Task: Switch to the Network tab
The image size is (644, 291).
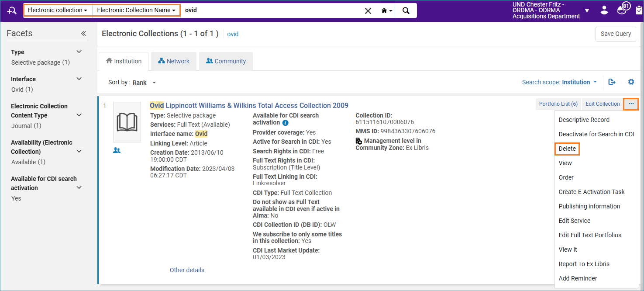Action: pyautogui.click(x=174, y=61)
